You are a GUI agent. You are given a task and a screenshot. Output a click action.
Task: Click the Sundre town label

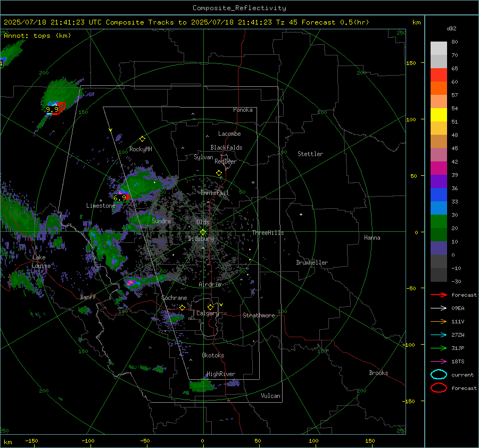tap(161, 221)
